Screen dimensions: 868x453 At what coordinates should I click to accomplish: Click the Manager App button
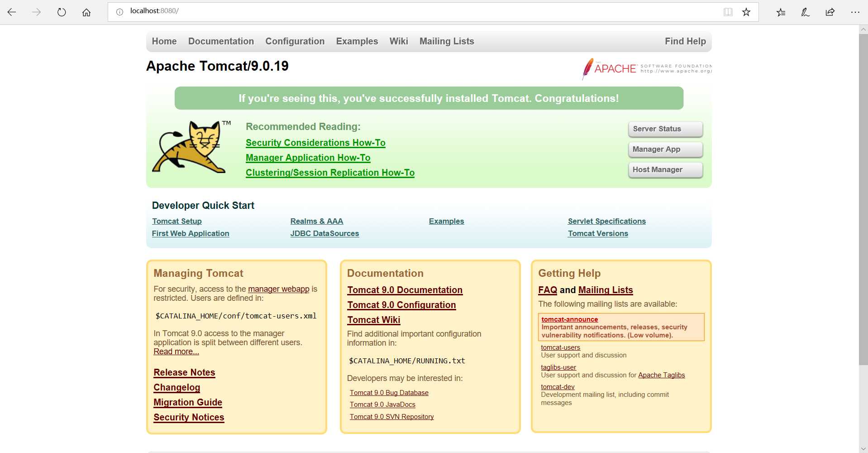tap(665, 149)
